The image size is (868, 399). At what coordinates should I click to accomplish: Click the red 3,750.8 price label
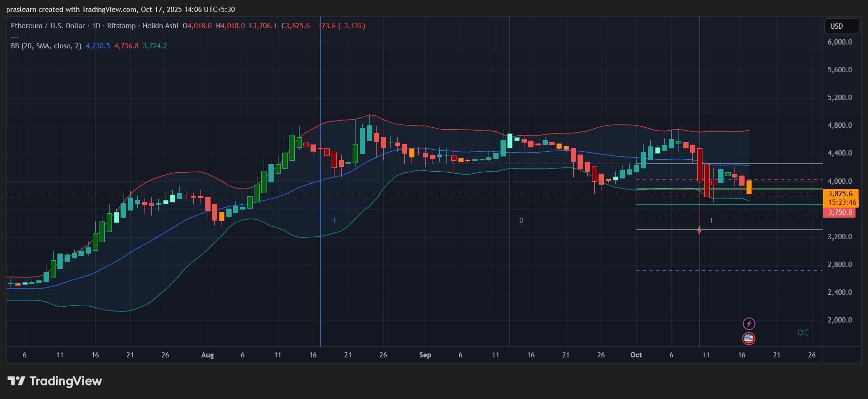840,212
